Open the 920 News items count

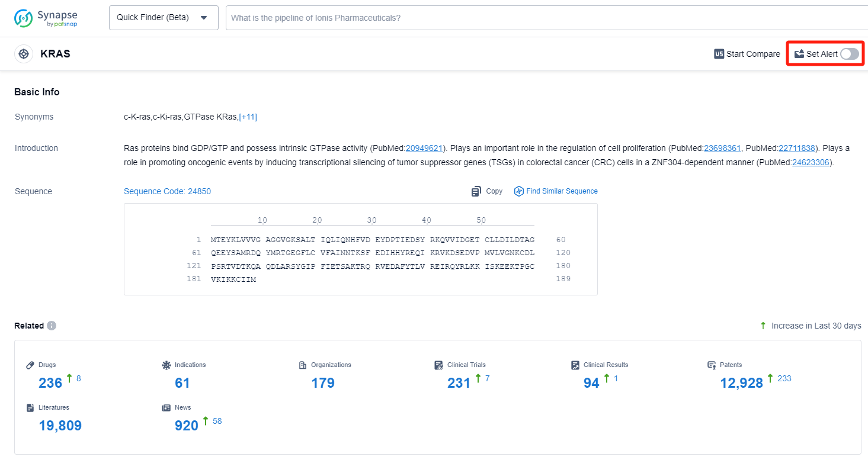(x=186, y=426)
